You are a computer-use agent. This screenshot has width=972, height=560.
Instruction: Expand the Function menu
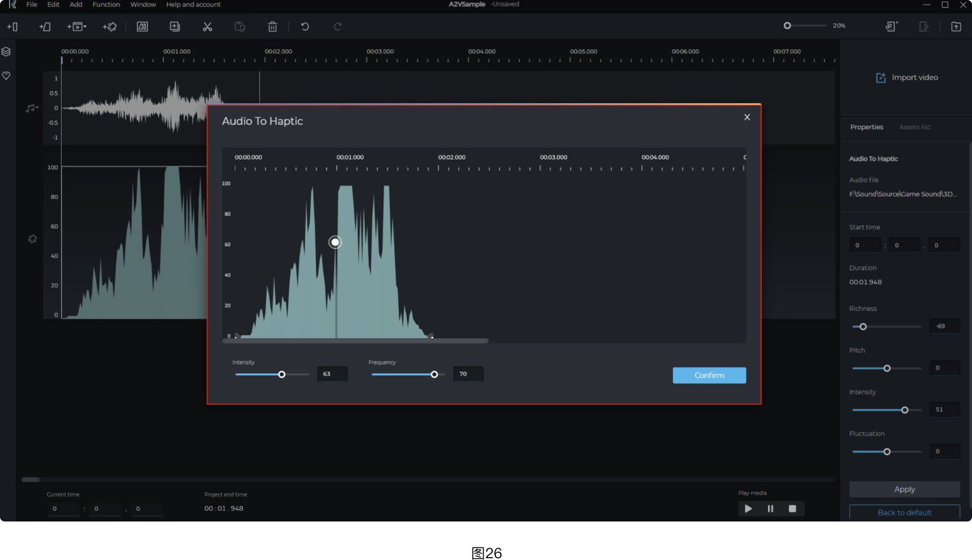pyautogui.click(x=106, y=5)
